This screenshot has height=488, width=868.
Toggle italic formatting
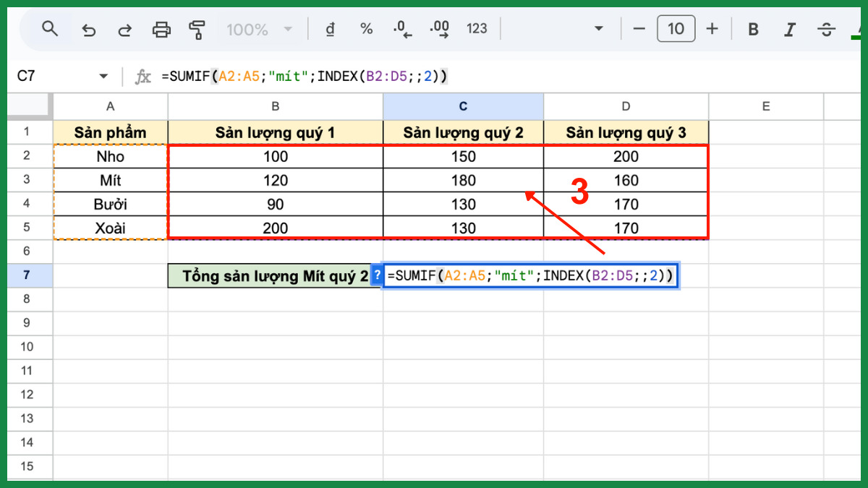tap(789, 29)
